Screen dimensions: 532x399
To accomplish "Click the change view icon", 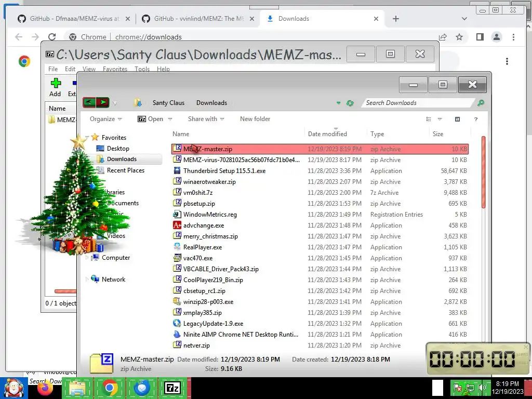I will coord(429,119).
